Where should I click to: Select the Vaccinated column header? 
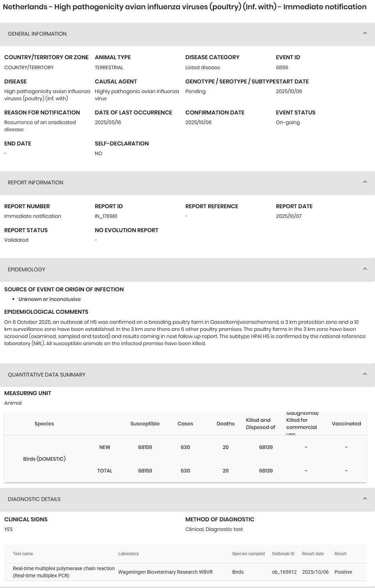[x=346, y=424]
